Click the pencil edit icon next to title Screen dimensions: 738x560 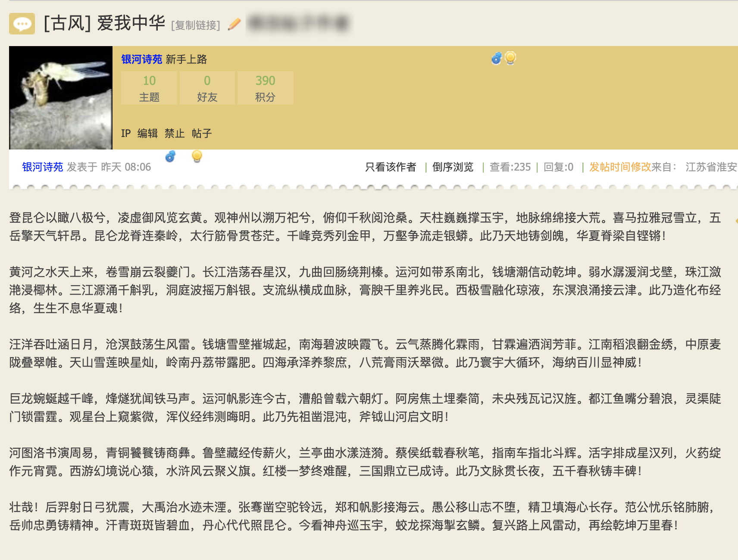[x=234, y=24]
